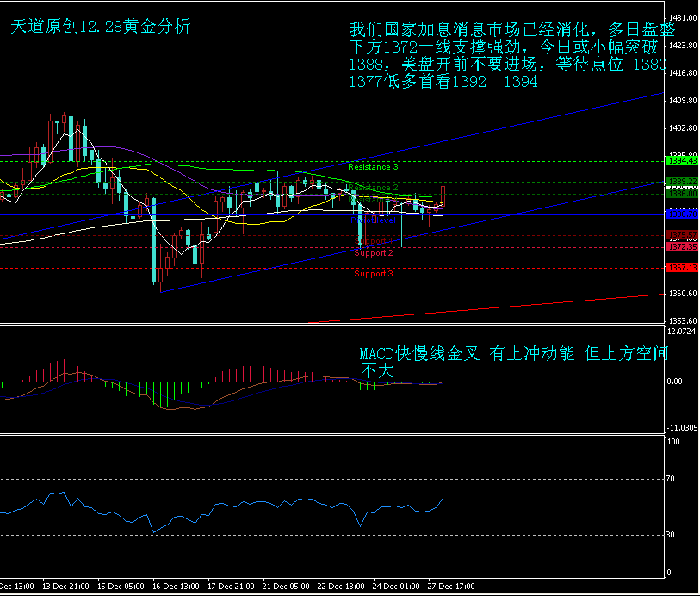Select the Support 3 level label
The width and height of the screenshot is (700, 596).
374,274
